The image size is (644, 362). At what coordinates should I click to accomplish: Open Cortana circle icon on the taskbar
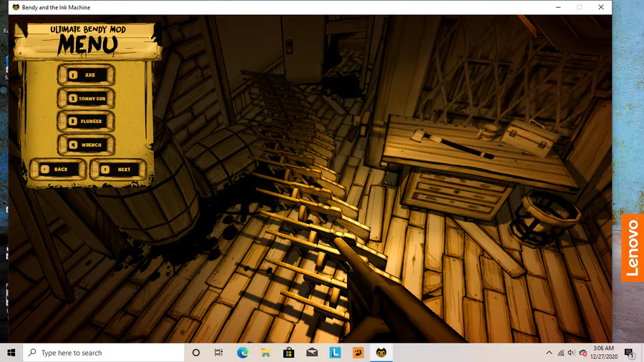pos(196,353)
